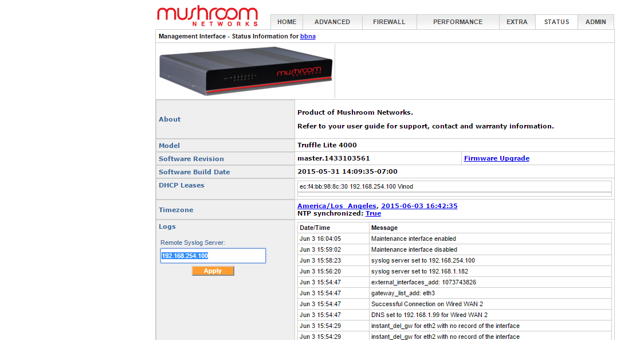Click the Model row label
644x340 pixels.
169,146
